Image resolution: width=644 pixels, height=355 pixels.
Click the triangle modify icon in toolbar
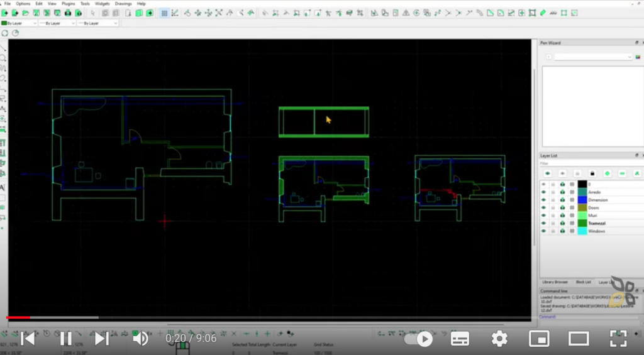[x=406, y=13]
